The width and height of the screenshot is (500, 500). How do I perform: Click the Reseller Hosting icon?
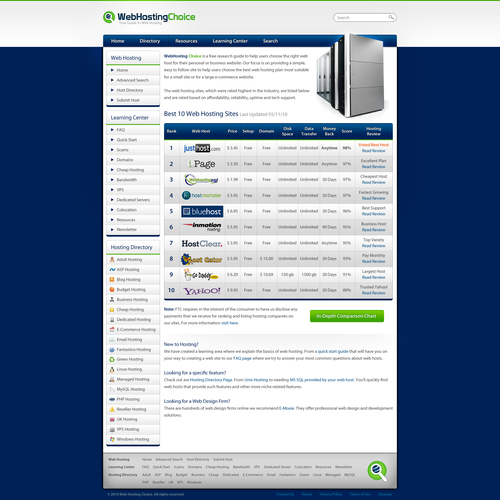point(112,409)
